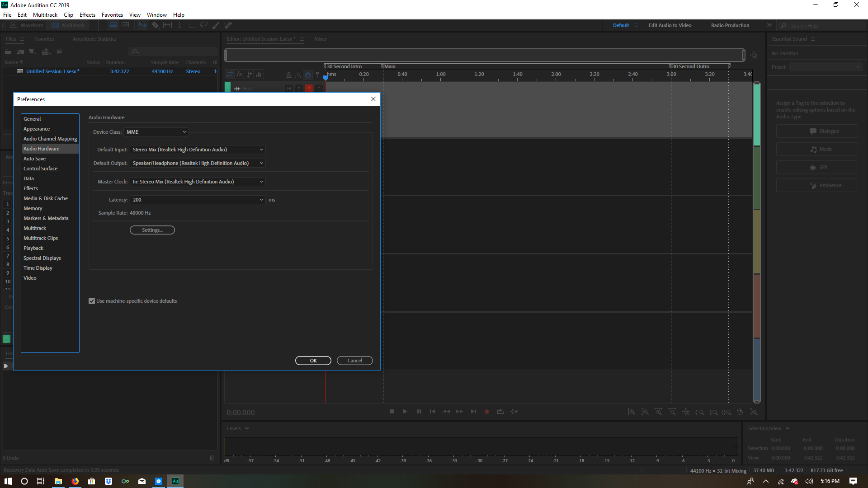Open the Effects menu
Screen dimensions: 868x488
point(87,15)
